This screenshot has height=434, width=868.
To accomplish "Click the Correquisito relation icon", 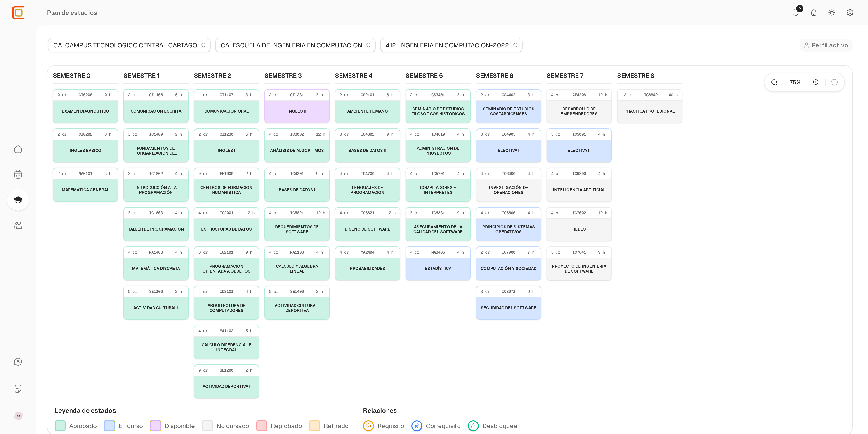I will (417, 426).
